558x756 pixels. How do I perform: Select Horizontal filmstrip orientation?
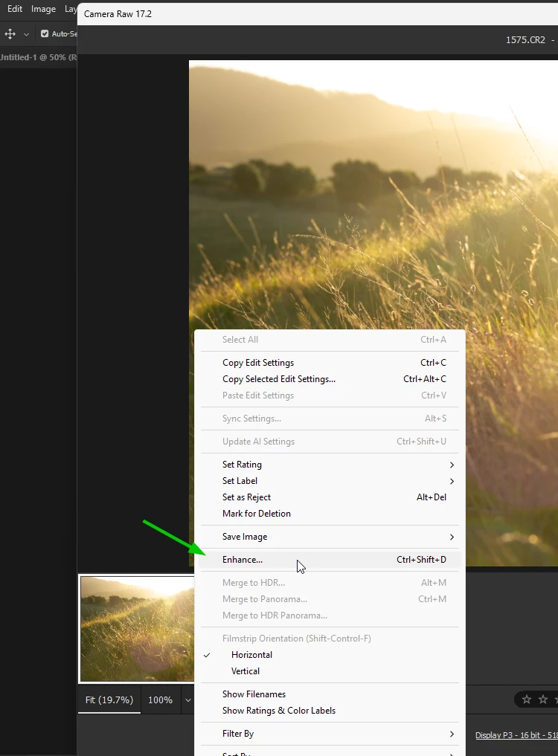click(330, 655)
